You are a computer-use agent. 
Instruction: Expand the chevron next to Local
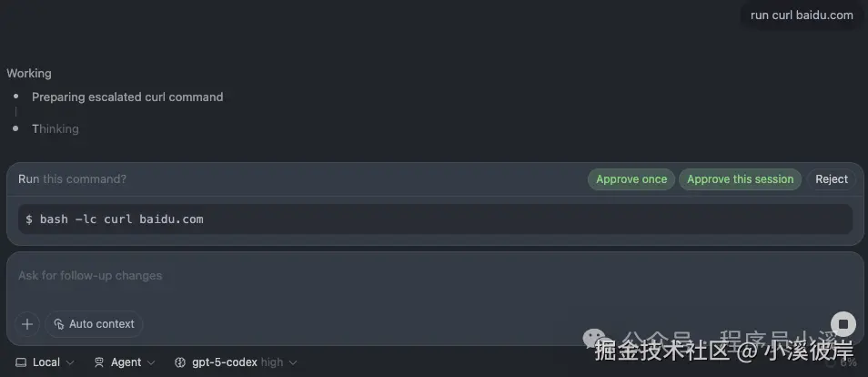click(x=70, y=362)
